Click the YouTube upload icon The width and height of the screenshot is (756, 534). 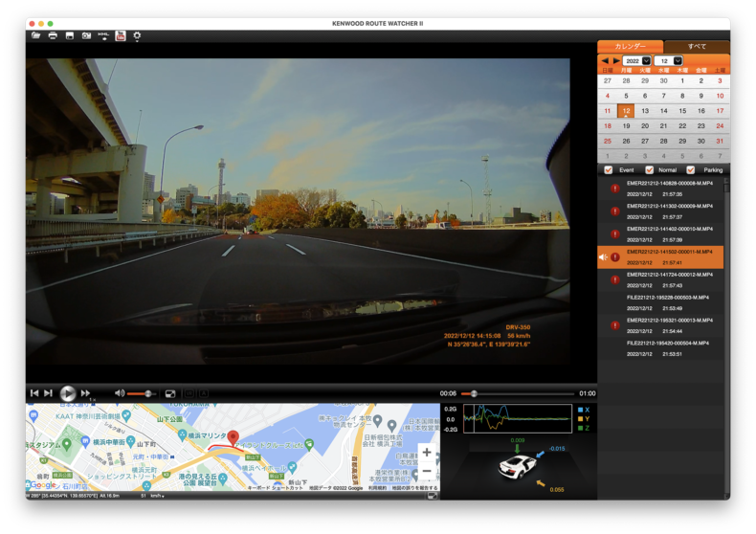[121, 35]
